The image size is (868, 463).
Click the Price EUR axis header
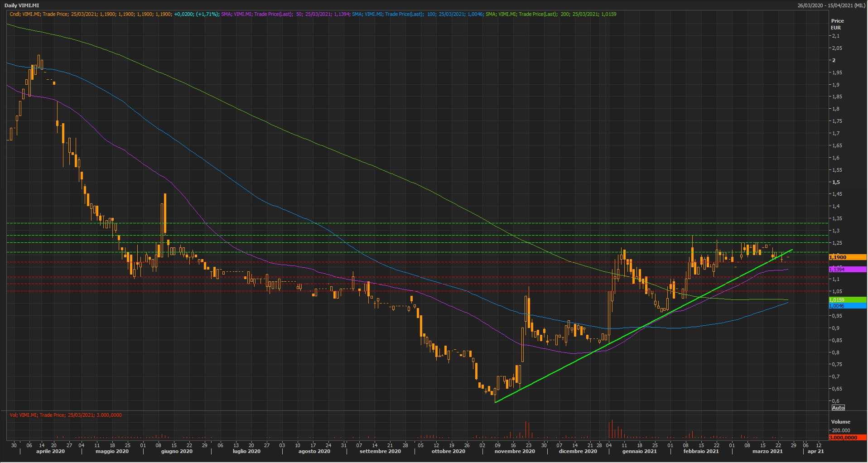837,24
